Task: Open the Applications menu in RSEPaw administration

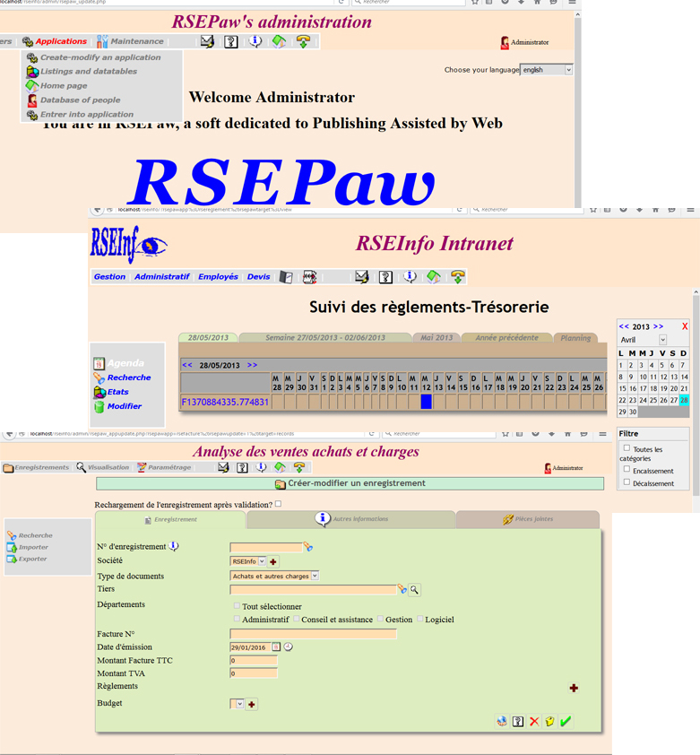Action: pyautogui.click(x=55, y=41)
